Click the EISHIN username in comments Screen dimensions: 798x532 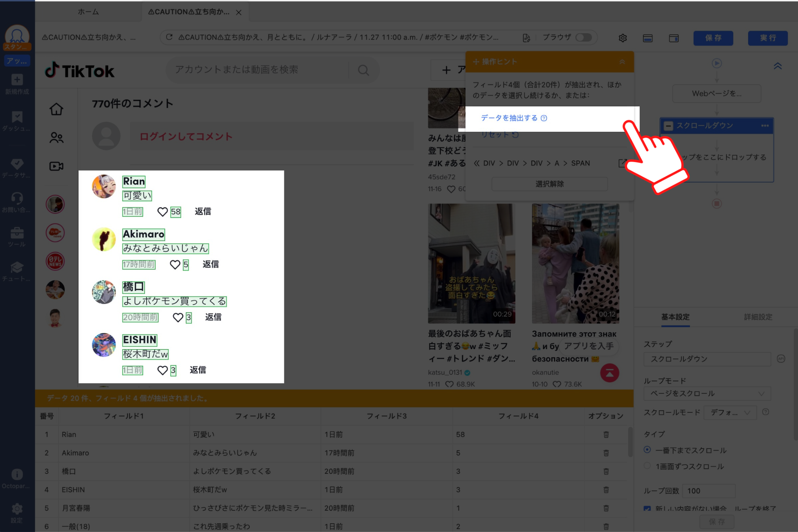[x=140, y=340]
